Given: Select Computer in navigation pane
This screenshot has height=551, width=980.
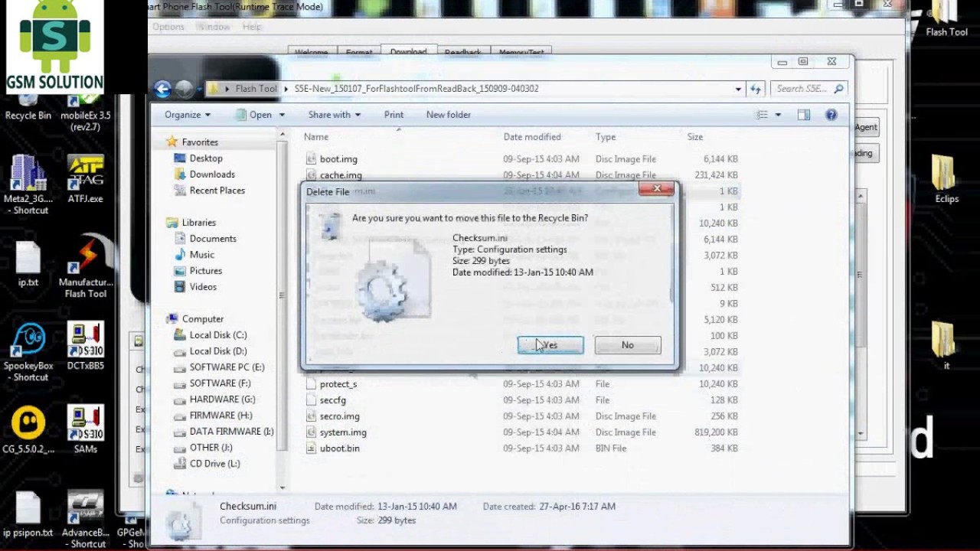Looking at the screenshot, I should tap(203, 319).
